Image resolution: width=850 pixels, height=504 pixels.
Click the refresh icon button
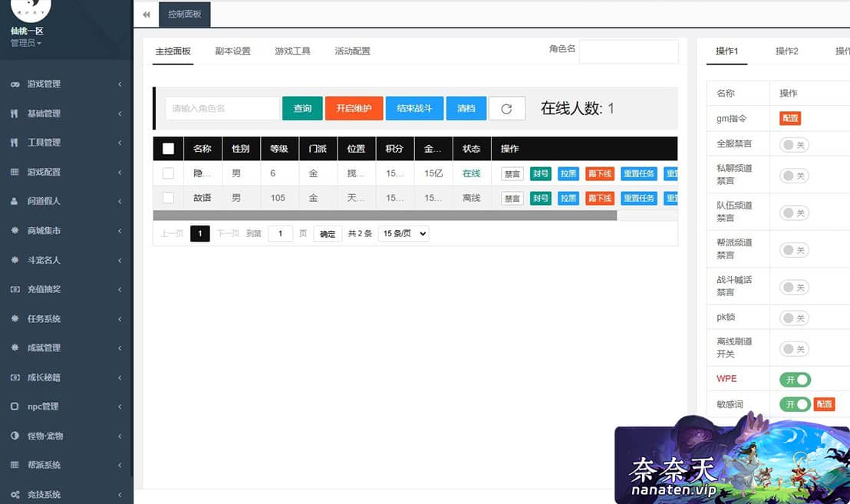click(x=506, y=108)
